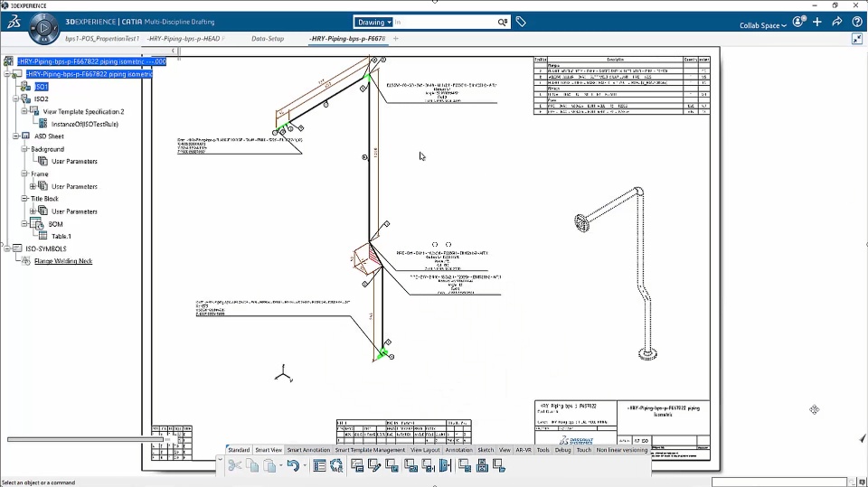
Task: Click the Copy icon in toolbar
Action: click(x=252, y=465)
